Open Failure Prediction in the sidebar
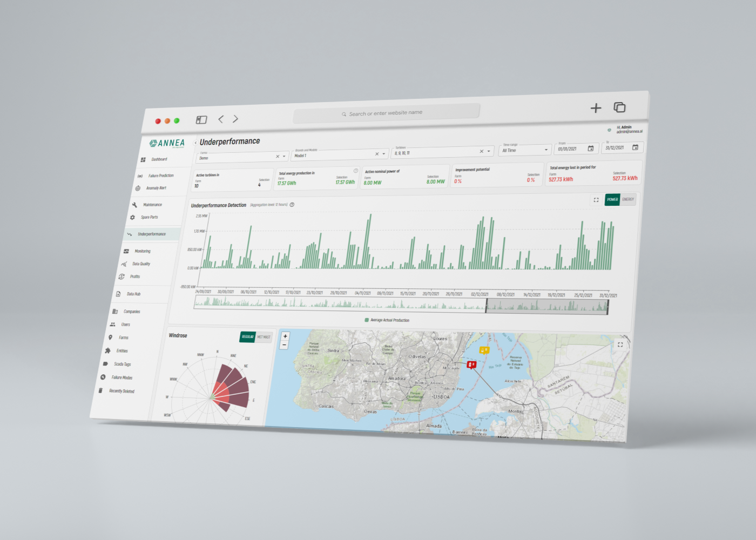756x540 pixels. 161,175
